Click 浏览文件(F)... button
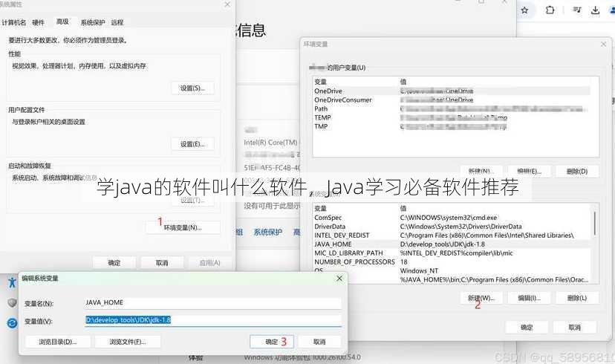615x364 pixels. (x=128, y=342)
